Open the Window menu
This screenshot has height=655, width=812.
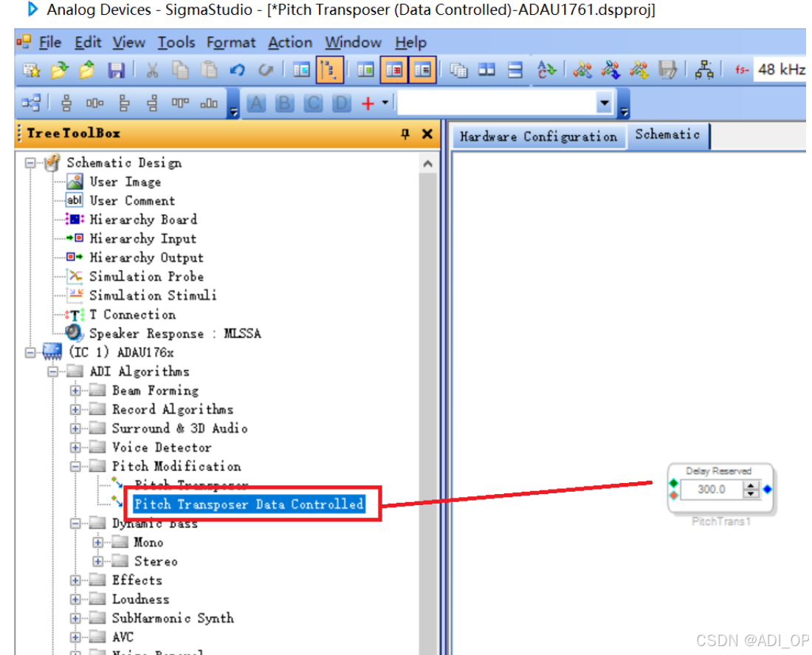353,43
